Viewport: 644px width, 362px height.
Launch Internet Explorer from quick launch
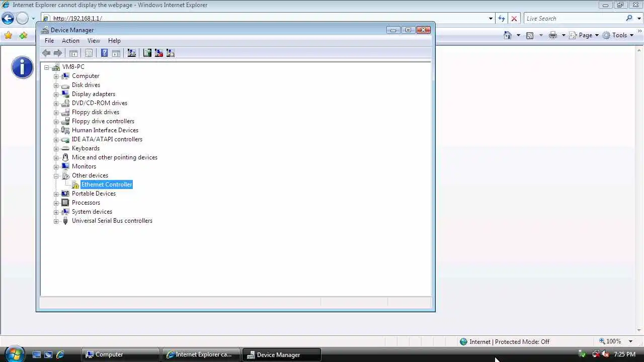(x=60, y=354)
